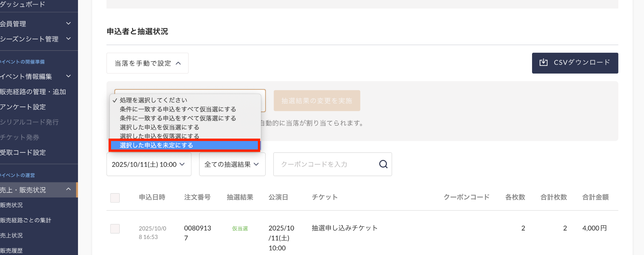Open the 全ての抽選結果 filter dropdown
Screen dimensions: 644x255
pyautogui.click(x=232, y=164)
